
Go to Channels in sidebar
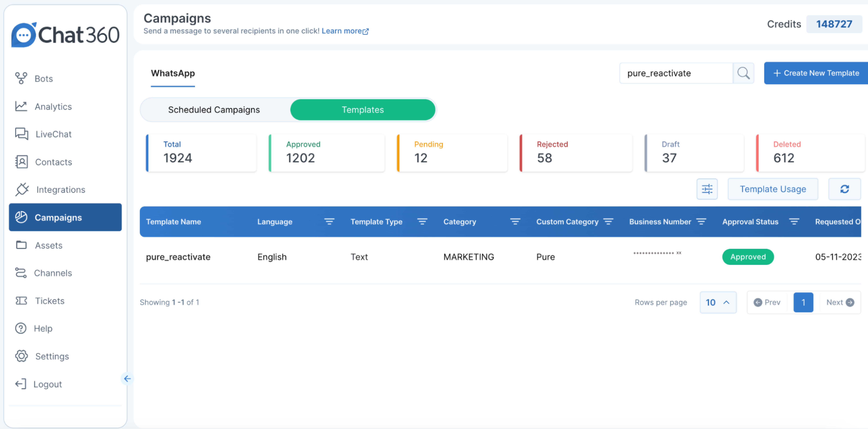53,273
